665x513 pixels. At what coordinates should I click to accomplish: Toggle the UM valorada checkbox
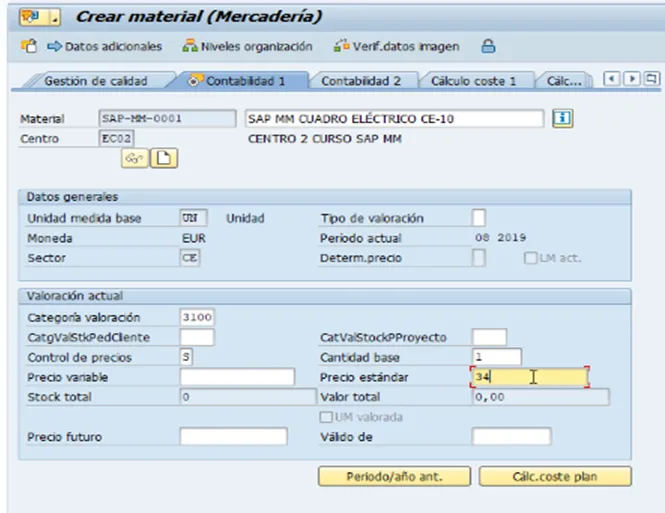pos(326,417)
